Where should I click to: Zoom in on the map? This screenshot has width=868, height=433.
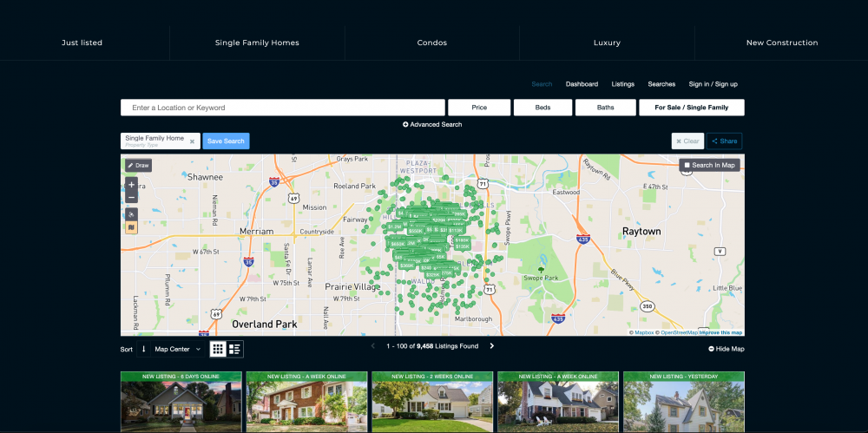pos(131,185)
